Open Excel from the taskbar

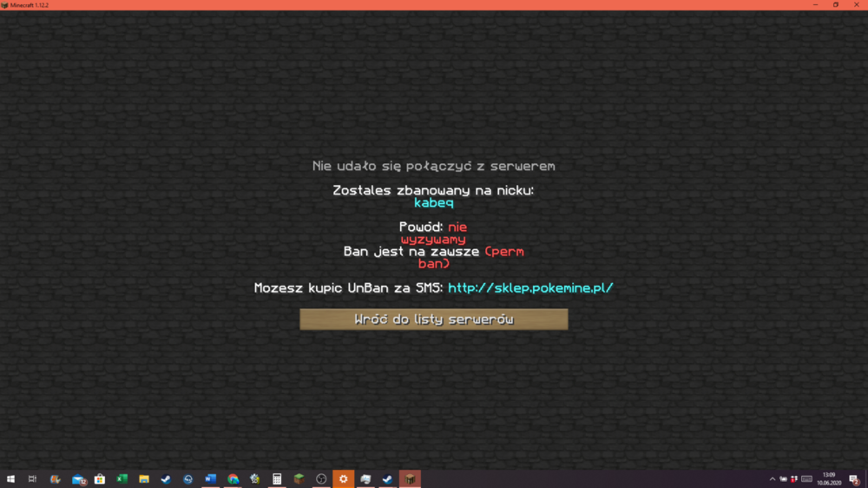pyautogui.click(x=122, y=478)
